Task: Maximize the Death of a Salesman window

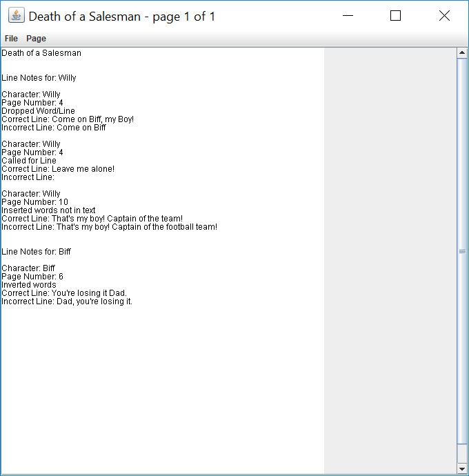Action: point(395,15)
